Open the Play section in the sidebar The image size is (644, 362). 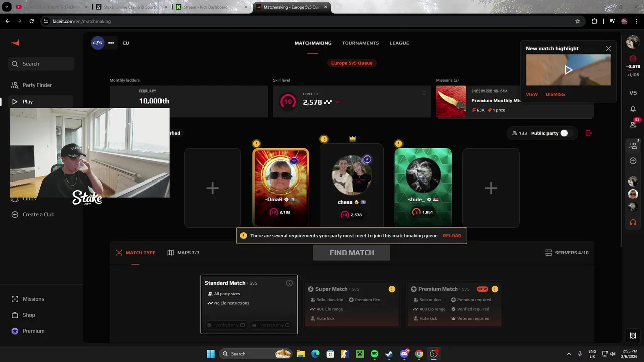tap(41, 102)
